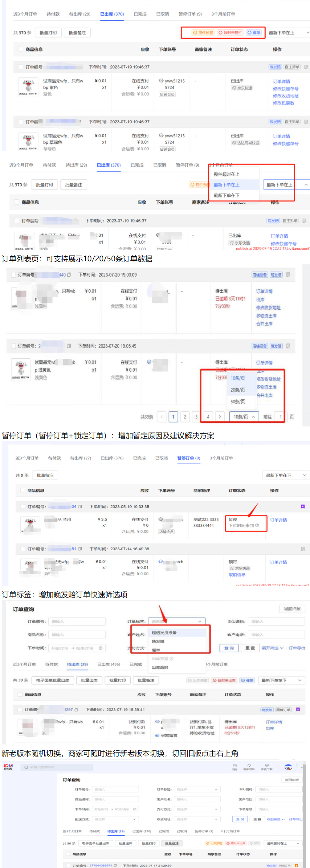Click the magnifier icon in 请输入搜索内容 box
310x868 pixels.
[26, 767]
